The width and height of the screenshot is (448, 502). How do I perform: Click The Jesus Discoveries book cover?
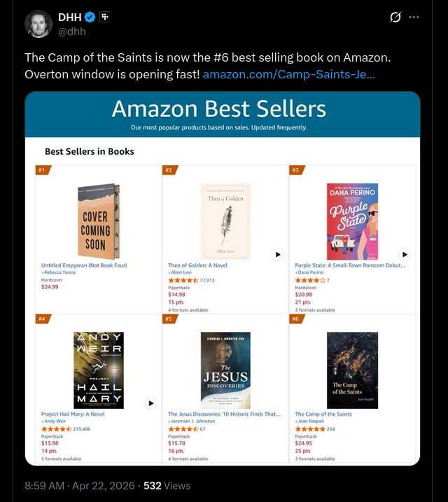pyautogui.click(x=225, y=370)
